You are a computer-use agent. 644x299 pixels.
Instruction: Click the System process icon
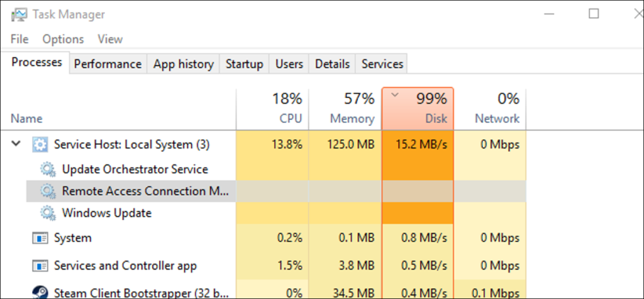click(x=40, y=238)
